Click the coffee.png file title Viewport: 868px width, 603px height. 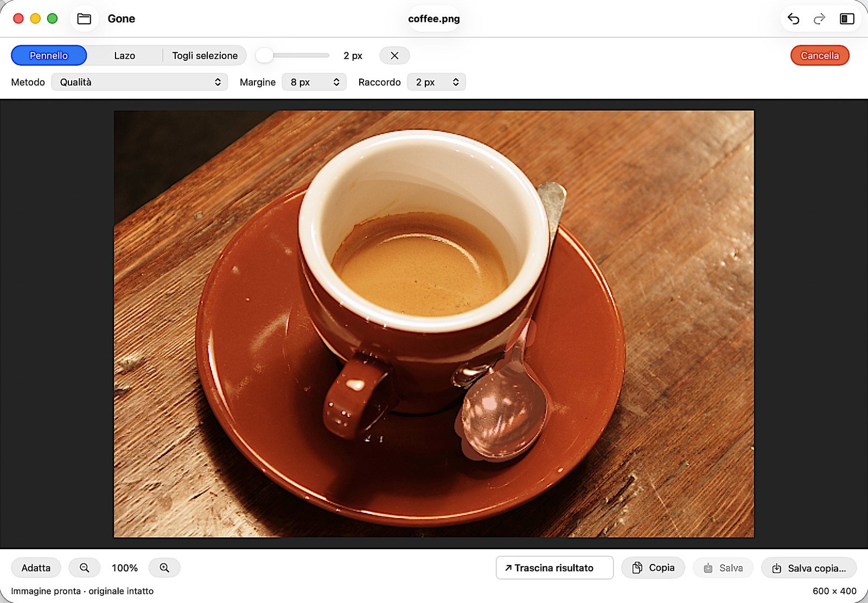point(434,19)
